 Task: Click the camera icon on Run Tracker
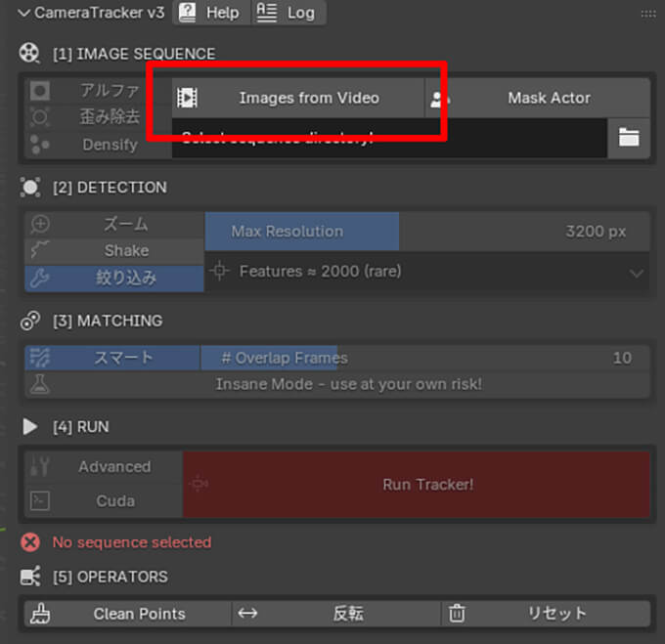199,484
